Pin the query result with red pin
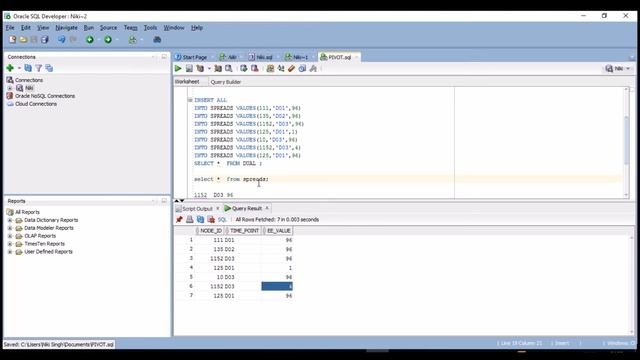 pos(179,220)
